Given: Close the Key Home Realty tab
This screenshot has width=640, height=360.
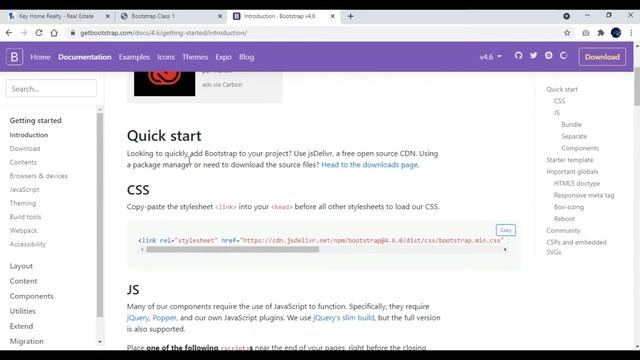Looking at the screenshot, I should coord(108,16).
